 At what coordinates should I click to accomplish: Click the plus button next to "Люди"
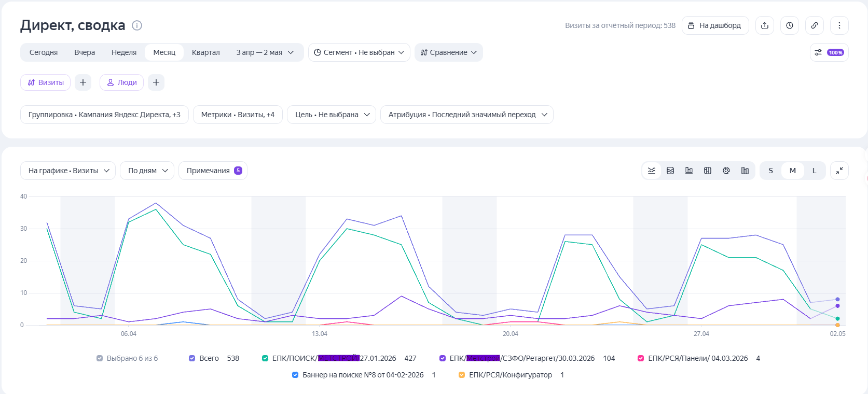point(156,82)
